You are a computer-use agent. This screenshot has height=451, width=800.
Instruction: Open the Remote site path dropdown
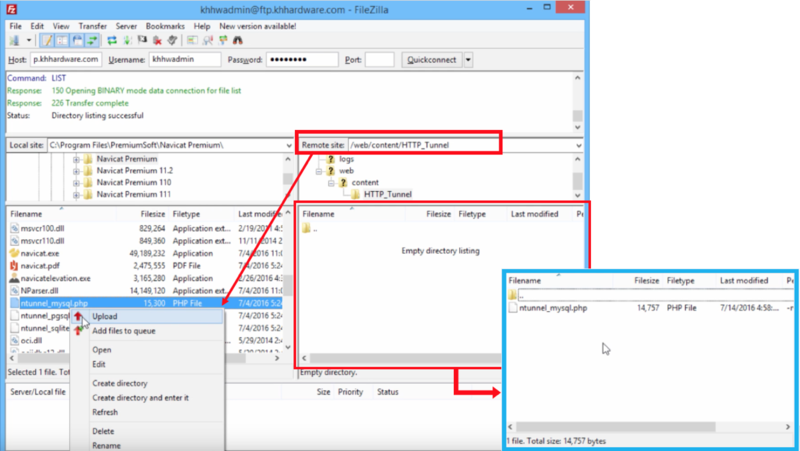point(579,145)
